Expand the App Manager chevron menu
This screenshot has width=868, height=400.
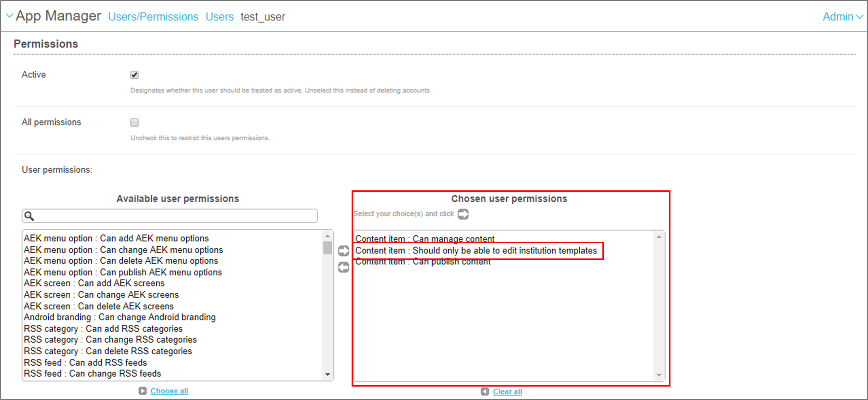click(9, 16)
